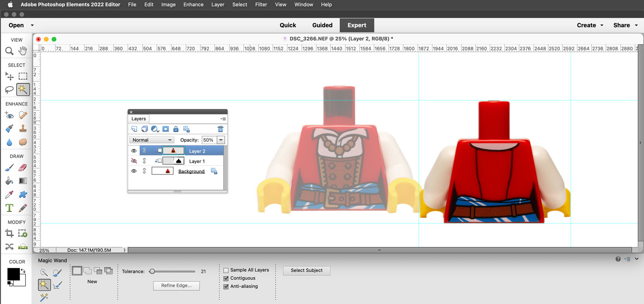Create a new group in Layers panel
Screen dimensions: 644x304
(145, 129)
